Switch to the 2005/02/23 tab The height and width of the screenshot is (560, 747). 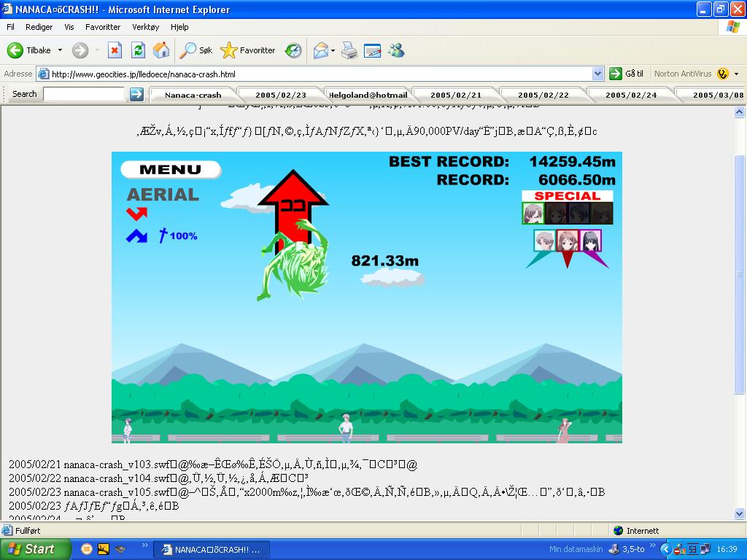(x=281, y=95)
